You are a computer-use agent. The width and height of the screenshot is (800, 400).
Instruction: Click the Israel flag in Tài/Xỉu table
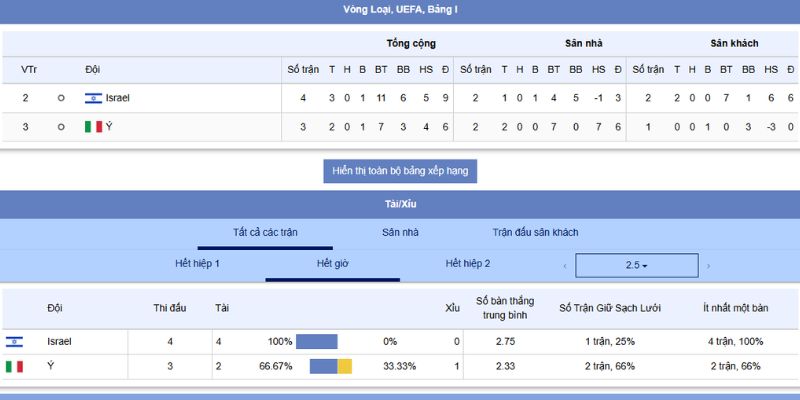click(14, 342)
